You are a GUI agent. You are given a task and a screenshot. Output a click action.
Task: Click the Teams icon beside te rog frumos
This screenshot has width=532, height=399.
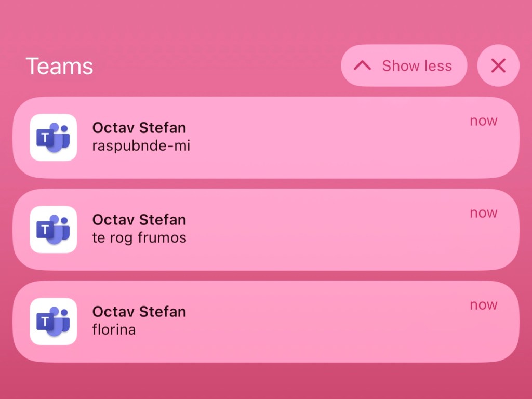[54, 230]
